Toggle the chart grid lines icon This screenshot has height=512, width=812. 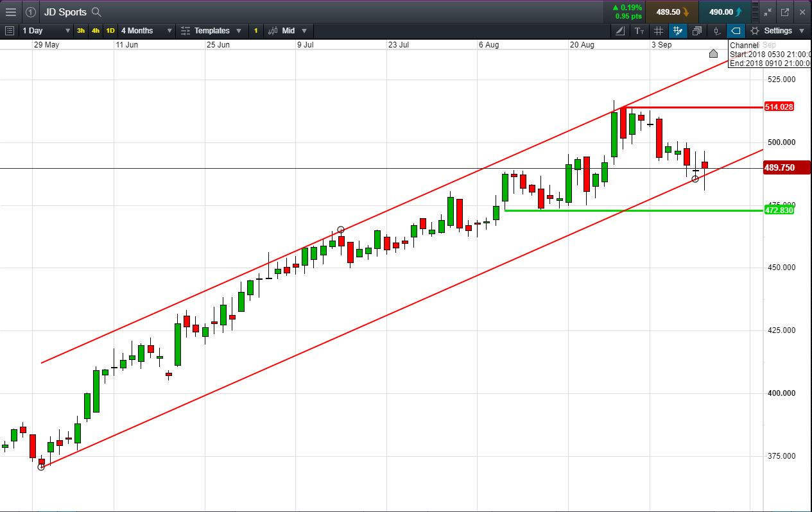pyautogui.click(x=659, y=30)
